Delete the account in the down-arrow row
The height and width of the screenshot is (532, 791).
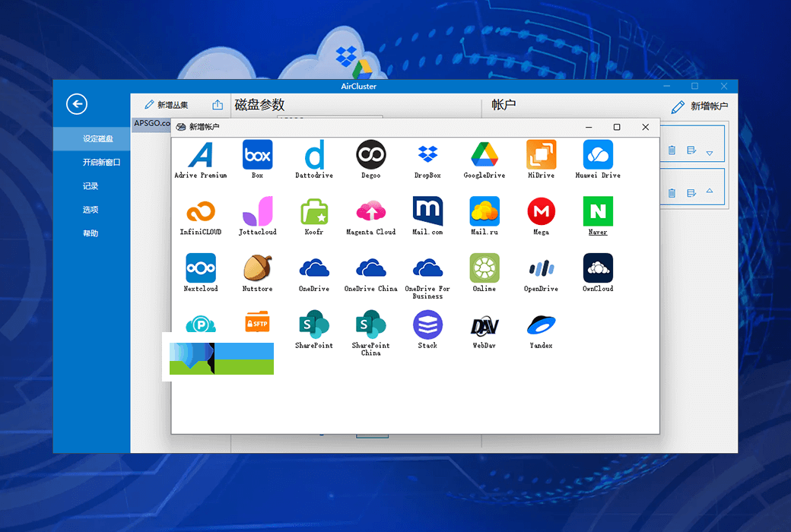672,150
